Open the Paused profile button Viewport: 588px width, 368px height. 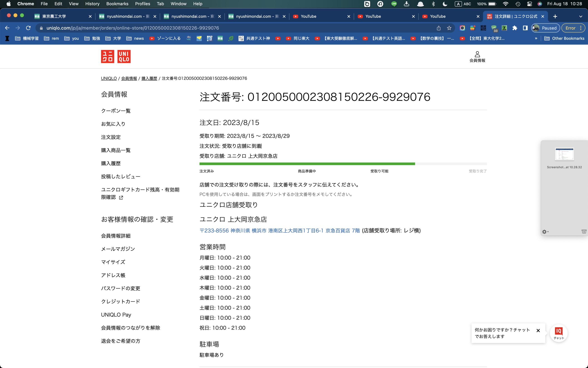tap(546, 28)
